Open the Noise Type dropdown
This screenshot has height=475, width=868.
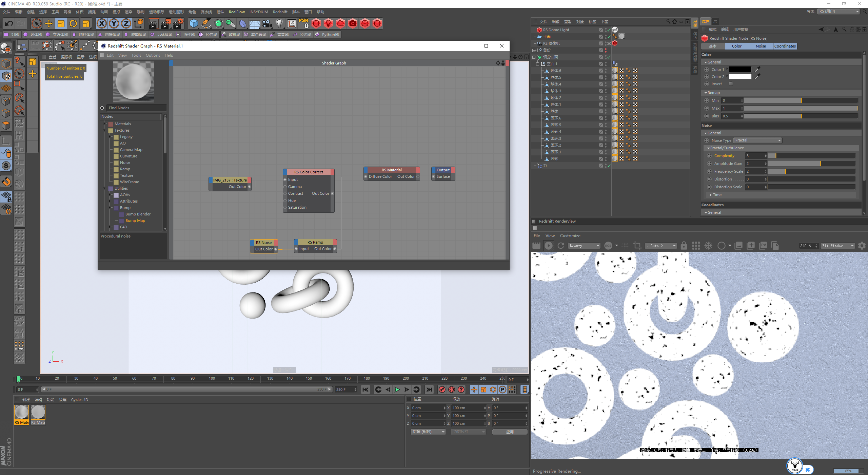click(x=757, y=140)
